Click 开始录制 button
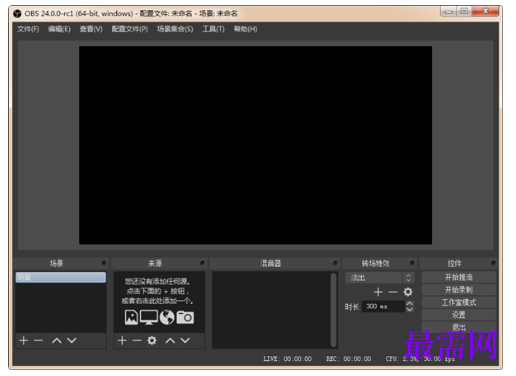Screen dimensions: 516x376 pos(459,290)
